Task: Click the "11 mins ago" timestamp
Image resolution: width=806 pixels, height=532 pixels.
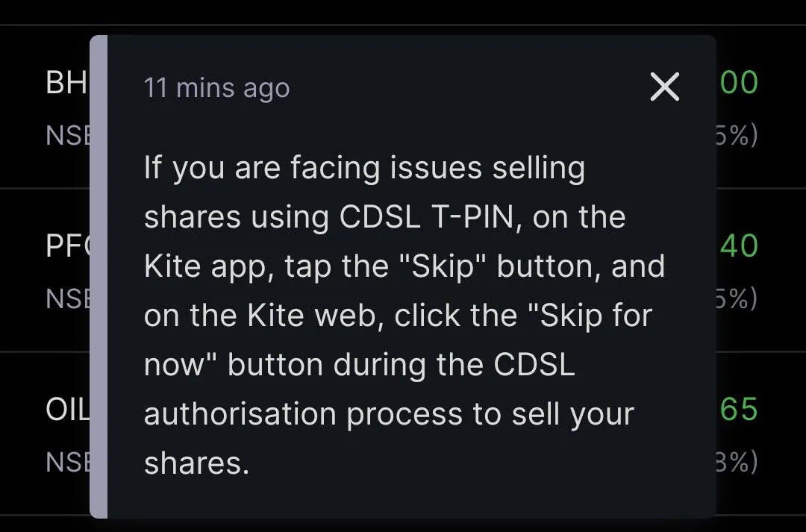Action: click(x=216, y=88)
